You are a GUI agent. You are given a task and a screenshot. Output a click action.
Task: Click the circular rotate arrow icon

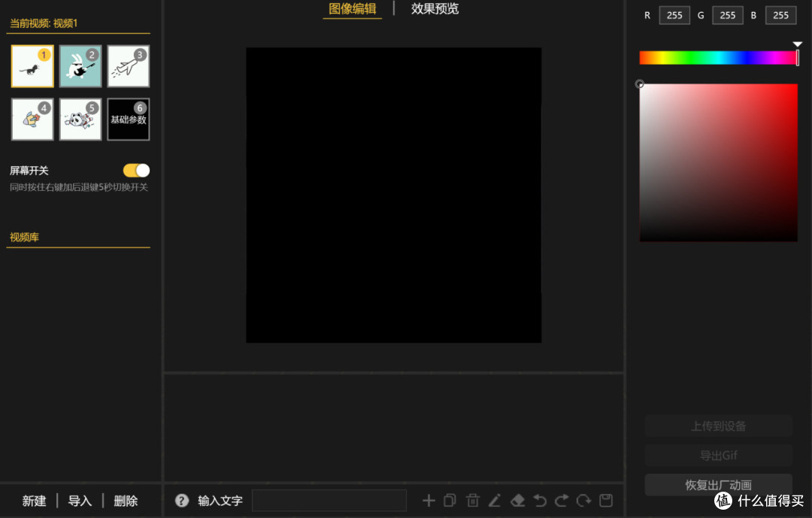(583, 501)
